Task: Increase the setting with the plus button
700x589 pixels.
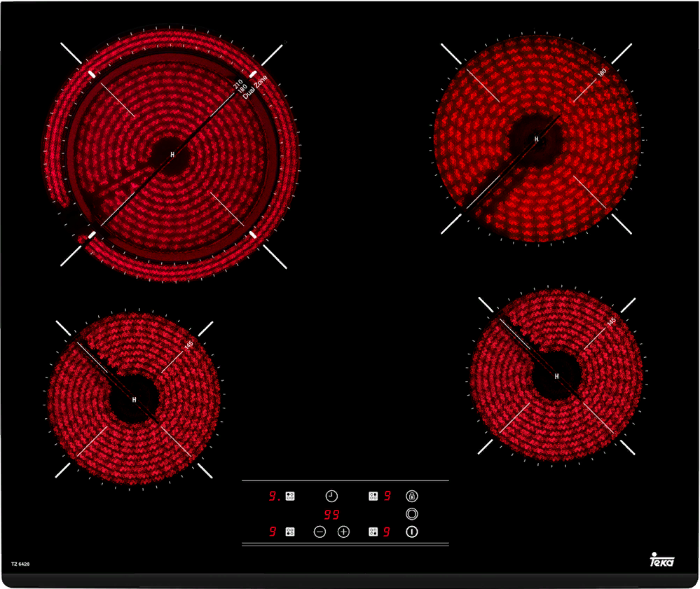Action: [343, 532]
